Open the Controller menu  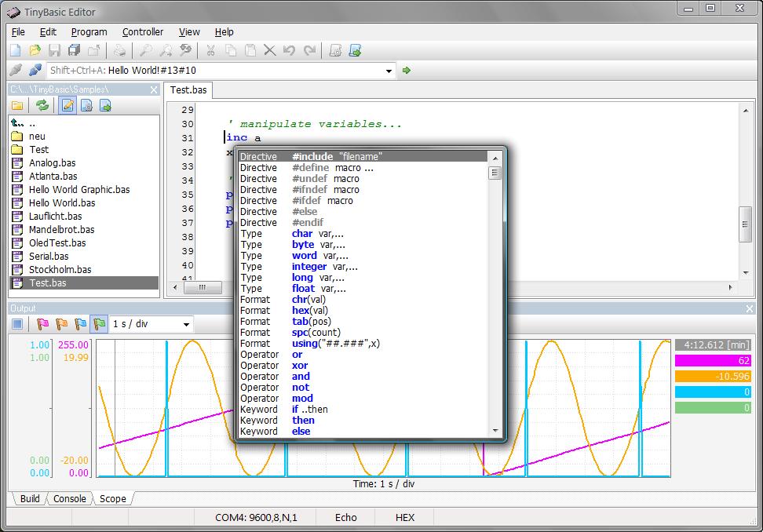click(143, 32)
